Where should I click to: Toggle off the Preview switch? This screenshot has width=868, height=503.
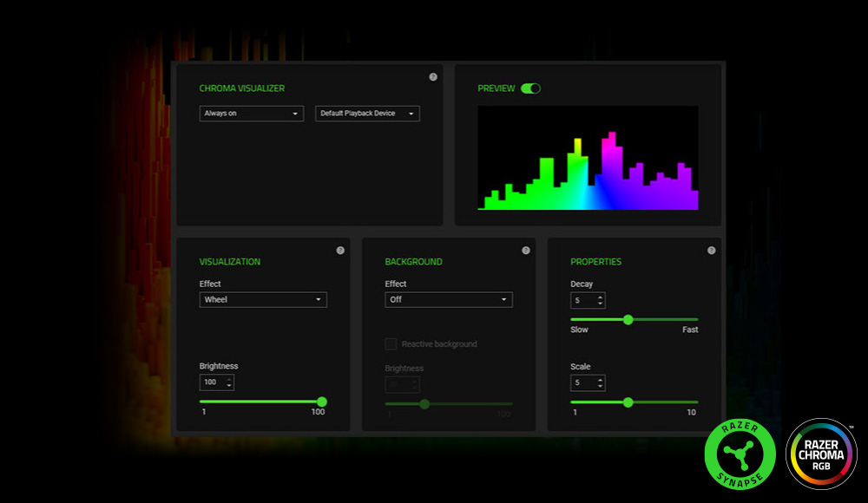click(530, 88)
